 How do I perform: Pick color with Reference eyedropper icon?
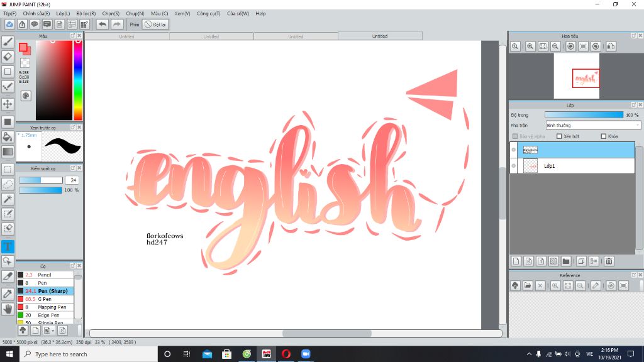coord(596,286)
